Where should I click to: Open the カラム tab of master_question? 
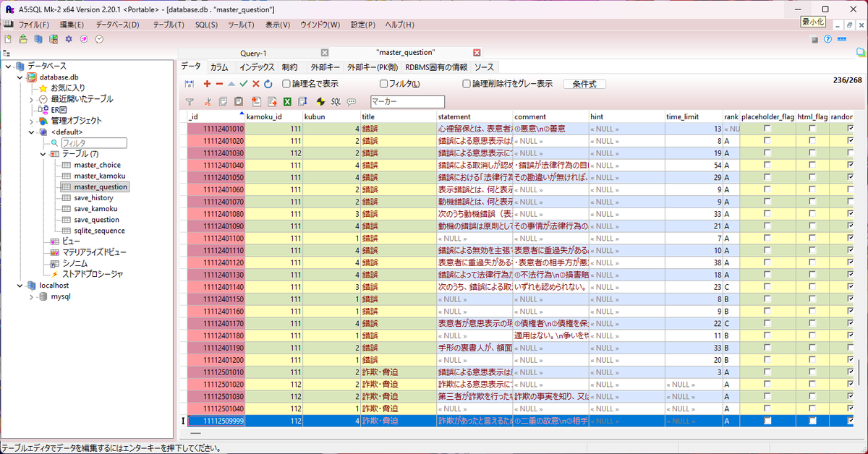[x=220, y=67]
